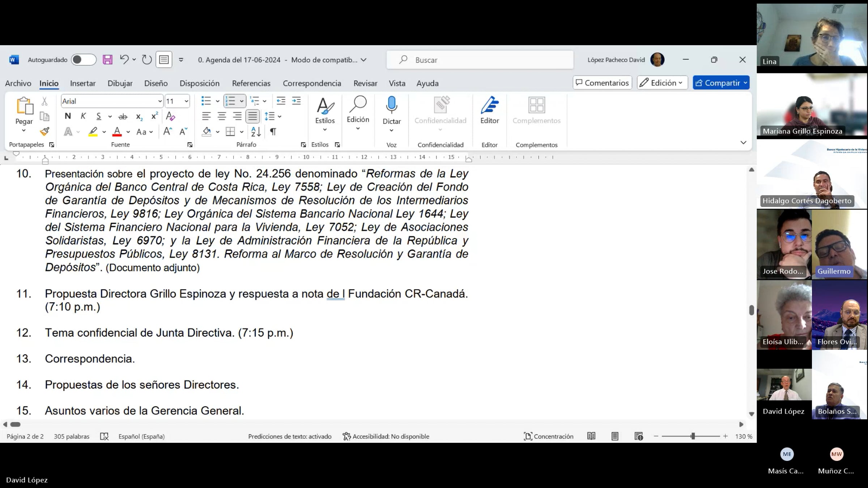Click the Decrease font size icon
This screenshot has width=868, height=488.
tap(183, 132)
